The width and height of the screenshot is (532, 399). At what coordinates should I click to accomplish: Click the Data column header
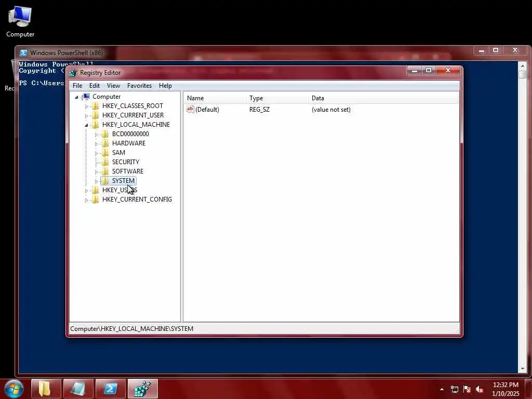[383, 98]
